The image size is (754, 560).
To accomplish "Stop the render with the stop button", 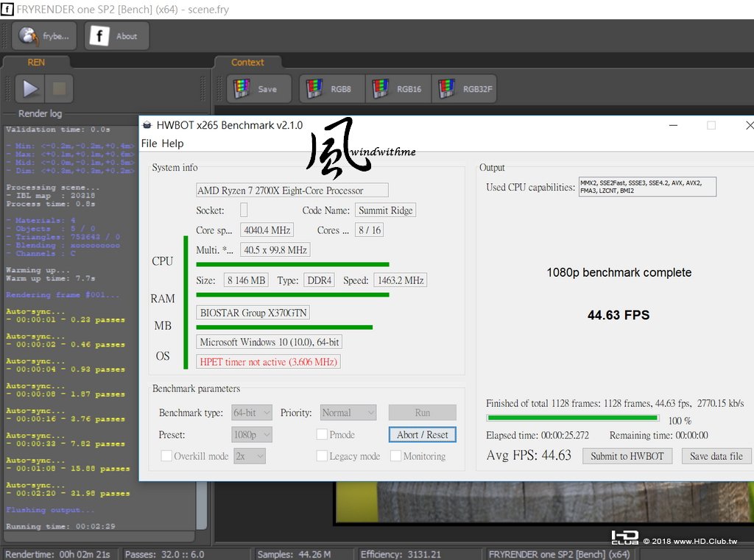I will 59,88.
